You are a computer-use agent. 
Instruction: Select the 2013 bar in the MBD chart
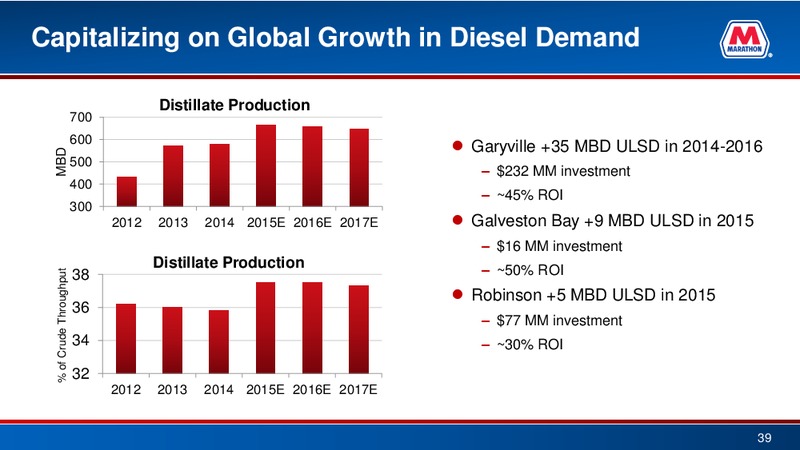click(173, 176)
